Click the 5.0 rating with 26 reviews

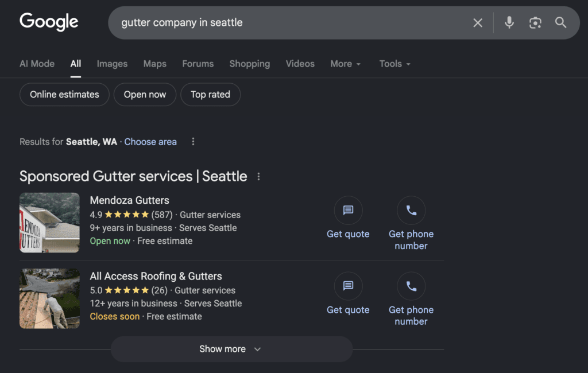pos(129,290)
